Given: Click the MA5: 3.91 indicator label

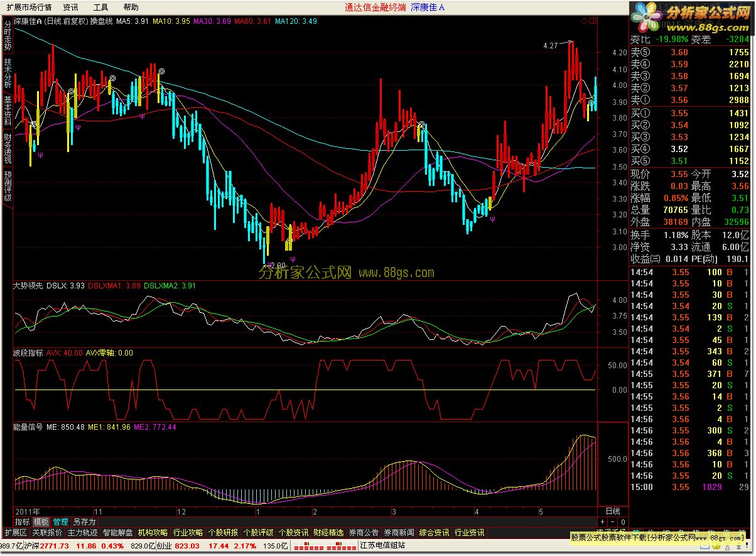Looking at the screenshot, I should tap(132, 21).
